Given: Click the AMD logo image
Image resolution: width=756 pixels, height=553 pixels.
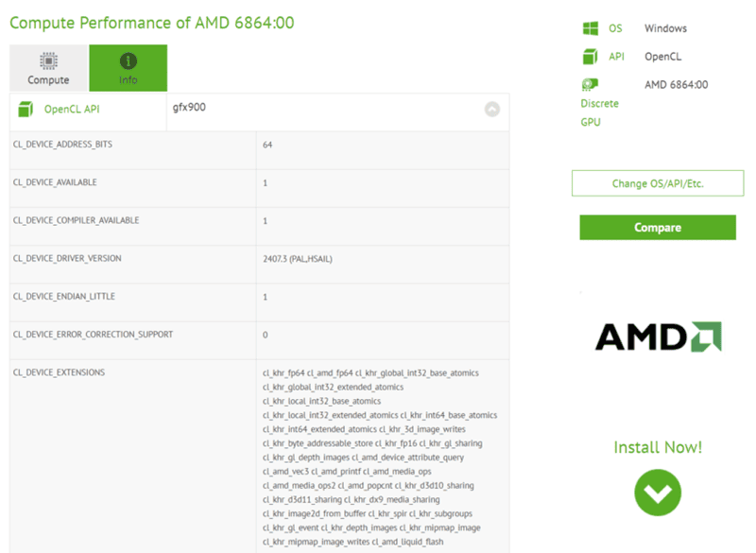Looking at the screenshot, I should 658,337.
